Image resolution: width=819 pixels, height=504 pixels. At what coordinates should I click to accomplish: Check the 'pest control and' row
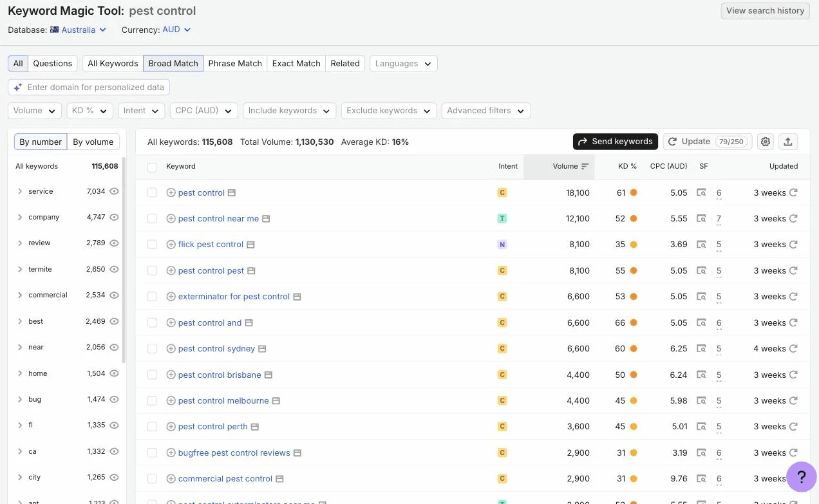(x=152, y=322)
